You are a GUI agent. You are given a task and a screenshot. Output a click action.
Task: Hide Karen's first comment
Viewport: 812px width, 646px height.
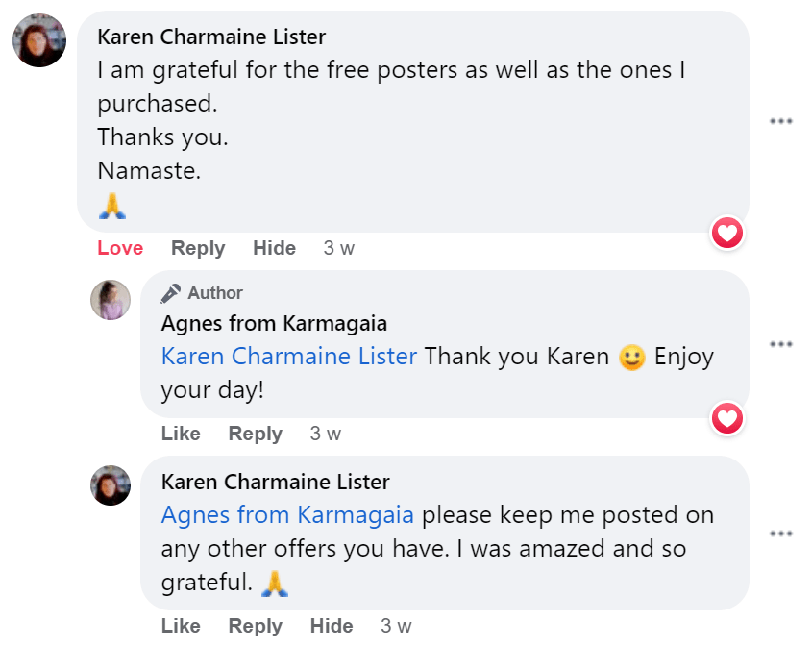(274, 248)
